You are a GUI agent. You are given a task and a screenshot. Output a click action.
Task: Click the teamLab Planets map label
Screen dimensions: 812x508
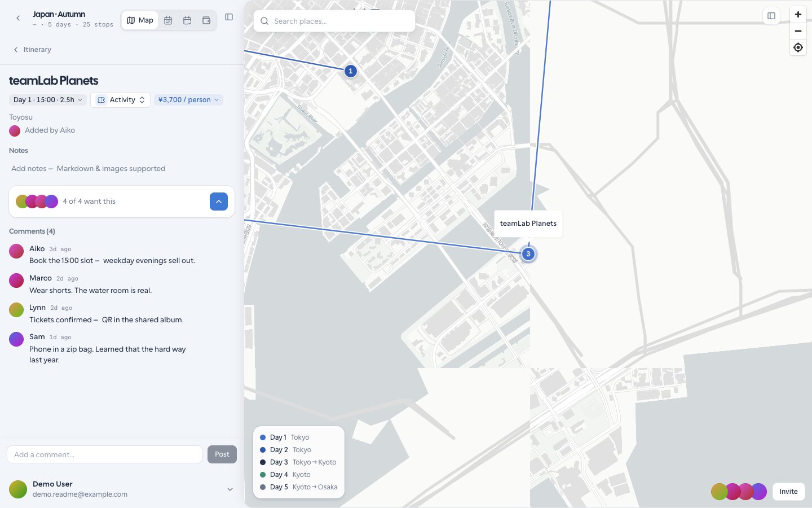[x=528, y=224]
